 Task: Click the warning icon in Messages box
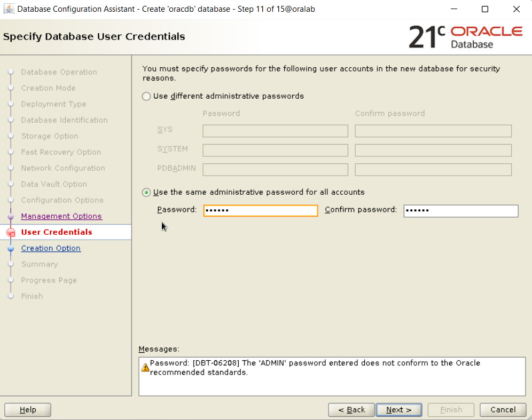coord(144,368)
